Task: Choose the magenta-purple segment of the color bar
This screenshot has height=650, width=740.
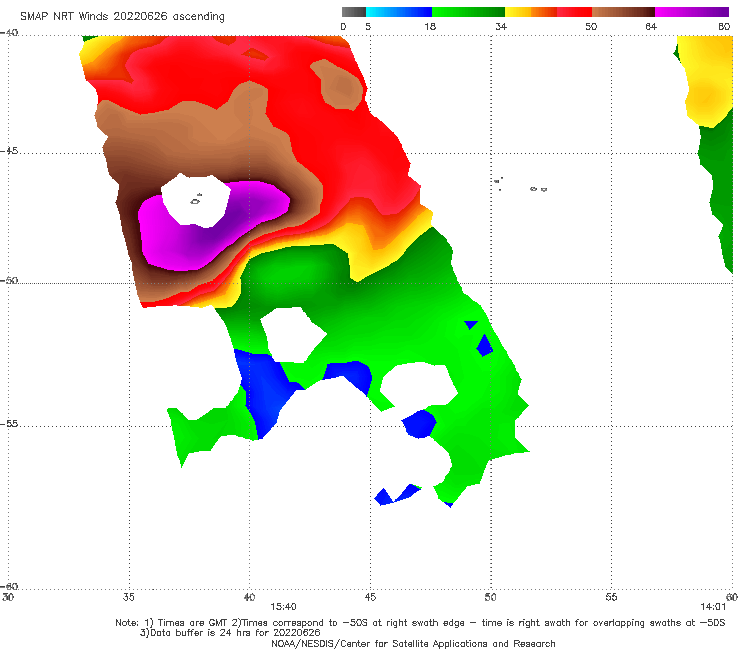Action: [x=692, y=12]
